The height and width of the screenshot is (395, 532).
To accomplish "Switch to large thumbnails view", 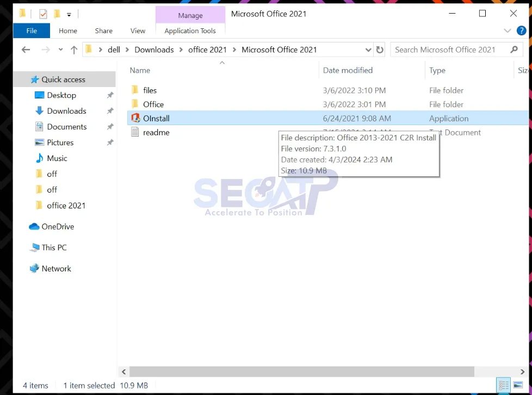I will tap(518, 385).
